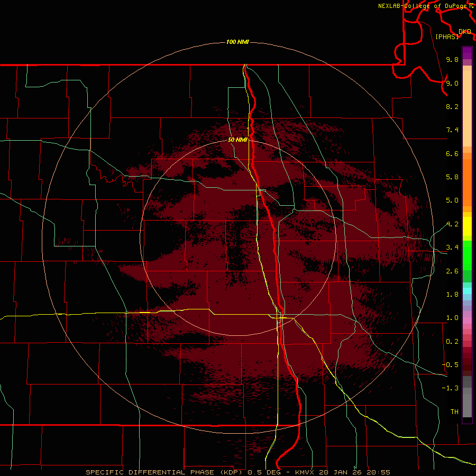Click the 0.2 value on the scale
Viewport: 476px width, 476px height.
[x=452, y=342]
